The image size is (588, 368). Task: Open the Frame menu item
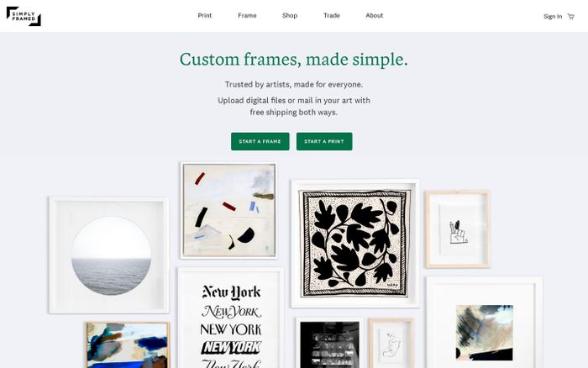pos(247,15)
